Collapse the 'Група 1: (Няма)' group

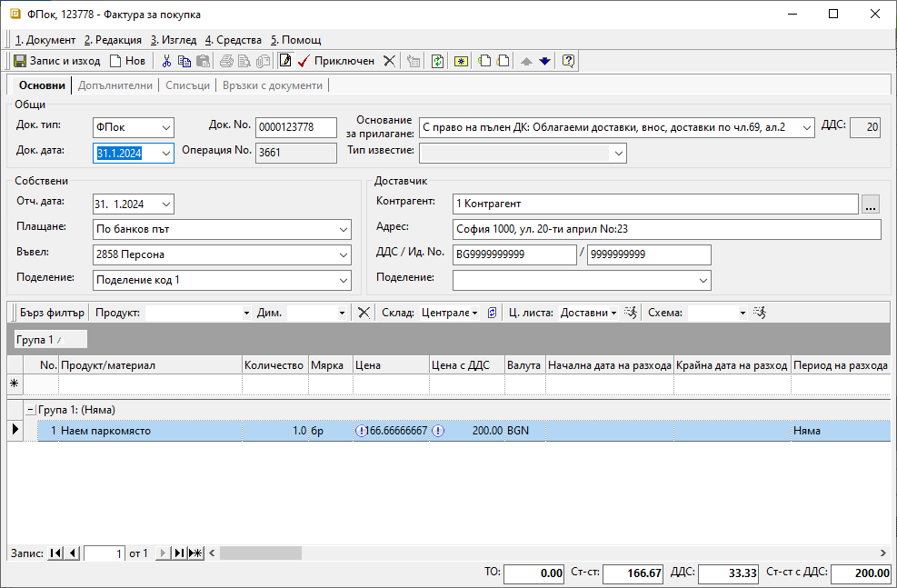tap(31, 410)
